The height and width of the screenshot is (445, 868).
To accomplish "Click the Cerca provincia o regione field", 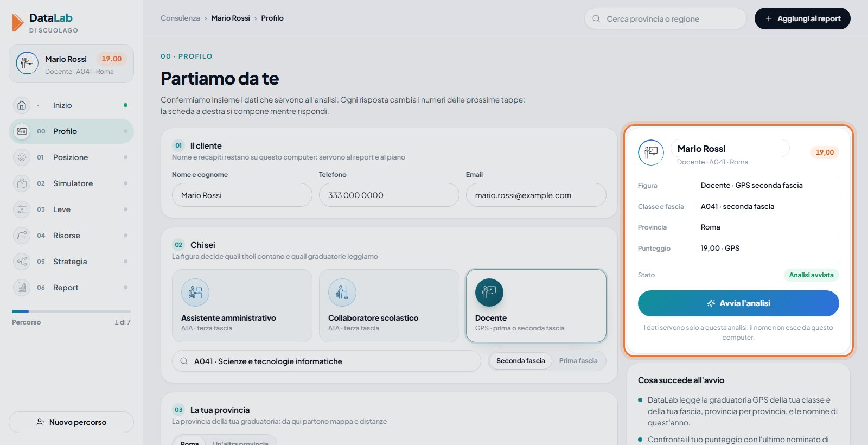I will click(666, 18).
